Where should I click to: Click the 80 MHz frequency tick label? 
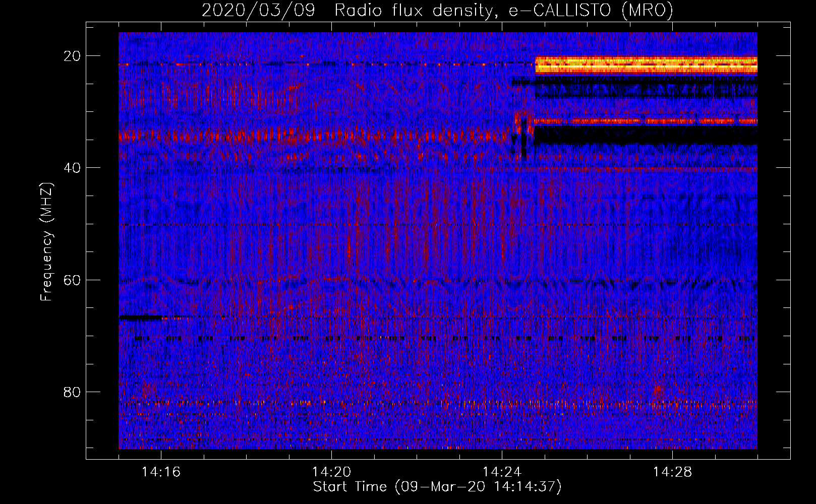tap(72, 392)
